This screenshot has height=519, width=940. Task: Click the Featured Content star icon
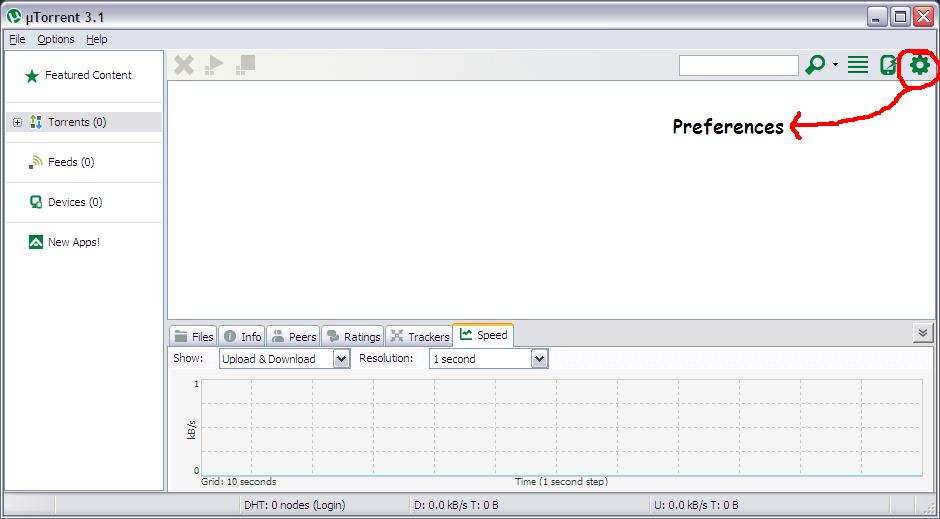(x=32, y=76)
